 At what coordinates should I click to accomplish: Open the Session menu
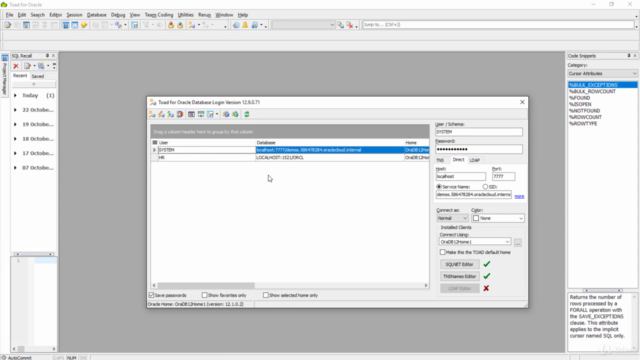[x=74, y=15]
